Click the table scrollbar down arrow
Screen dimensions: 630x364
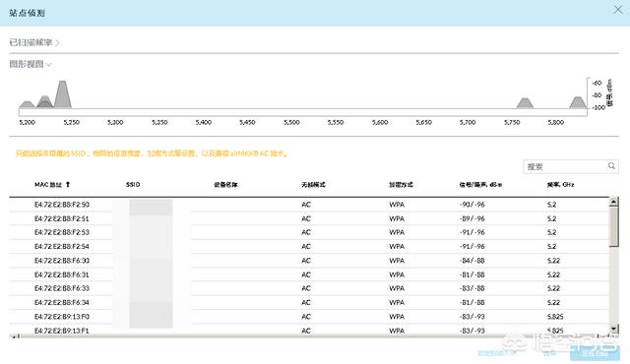613,329
